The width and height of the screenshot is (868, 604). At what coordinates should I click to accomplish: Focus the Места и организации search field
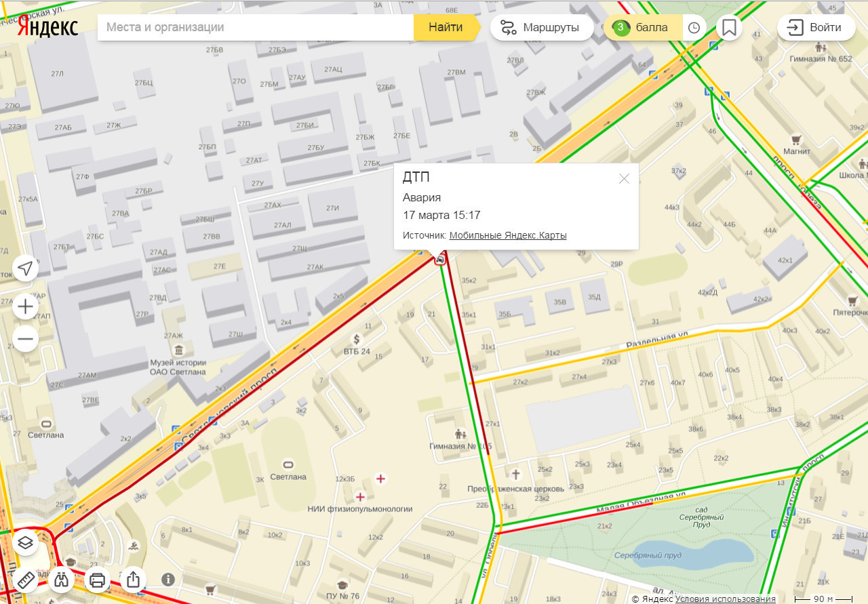256,28
